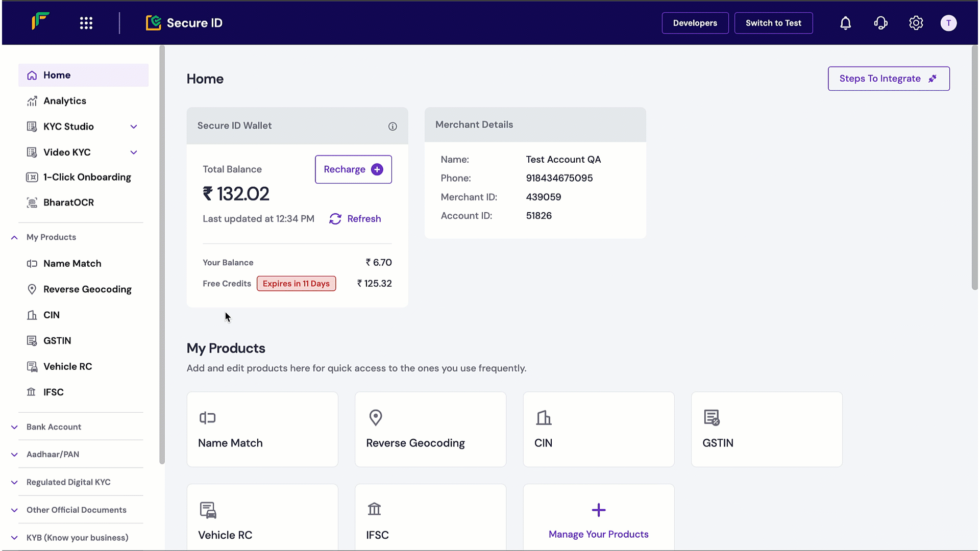Open the notifications bell icon
The image size is (980, 551).
pyautogui.click(x=845, y=23)
